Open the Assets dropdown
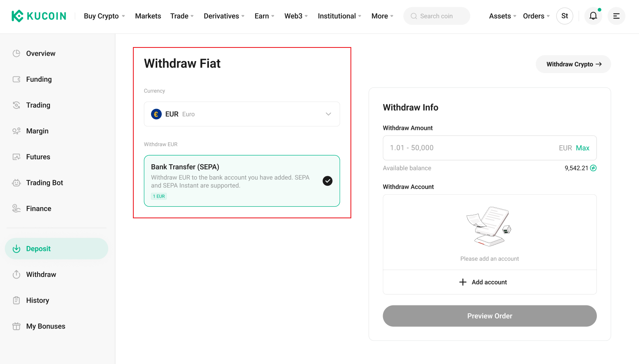 pyautogui.click(x=502, y=16)
